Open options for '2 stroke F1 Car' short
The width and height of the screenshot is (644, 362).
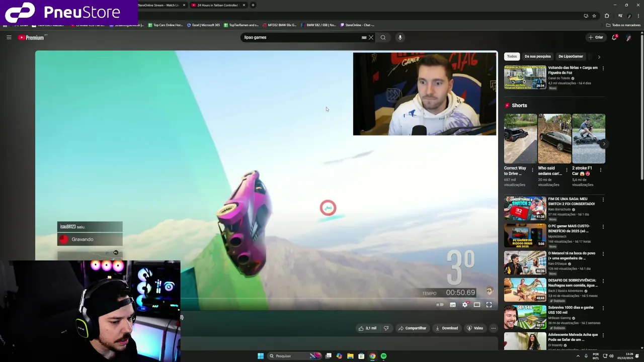coord(600,170)
